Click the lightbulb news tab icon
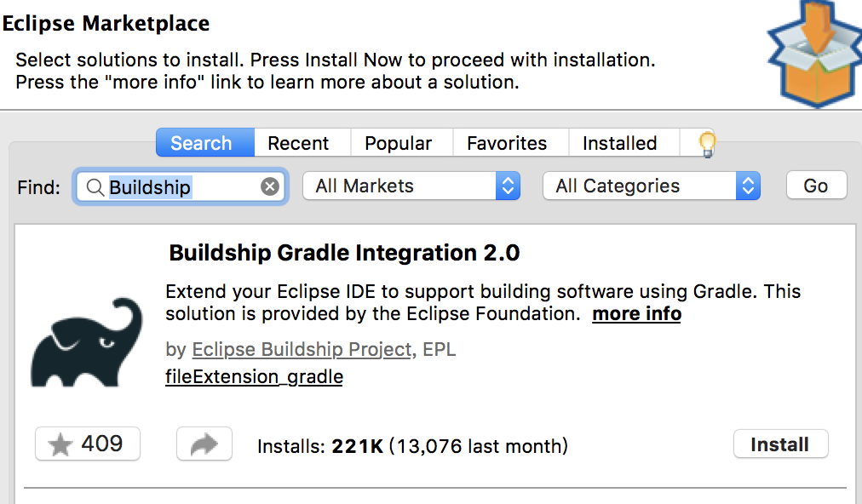Image resolution: width=862 pixels, height=504 pixels. tap(707, 144)
